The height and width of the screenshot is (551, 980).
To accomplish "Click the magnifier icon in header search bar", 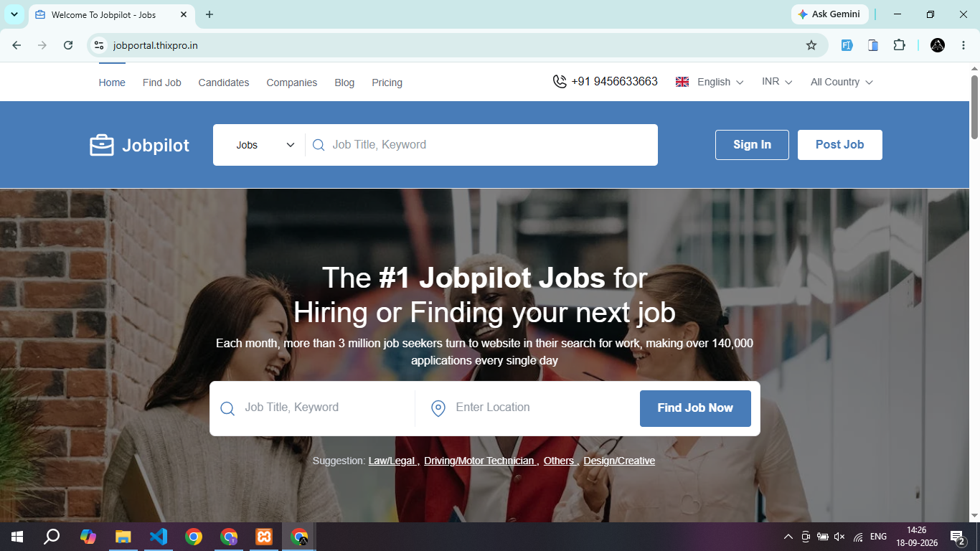I will (x=319, y=145).
